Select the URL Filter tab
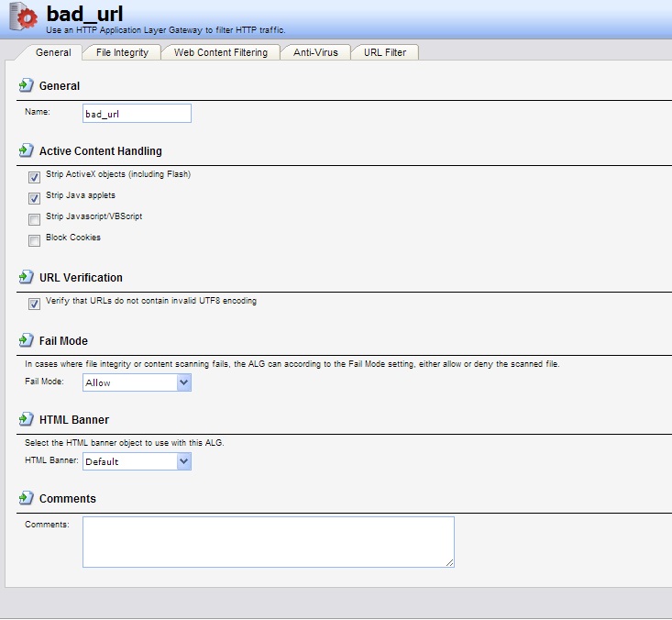 click(x=385, y=52)
